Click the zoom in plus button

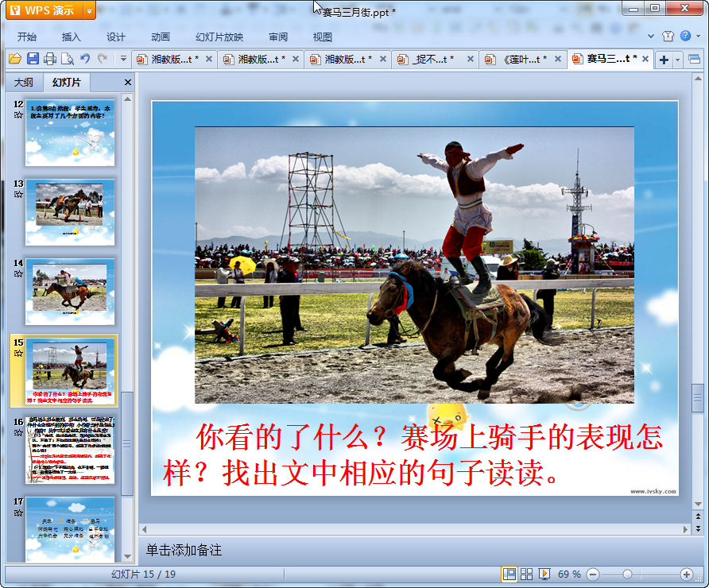(687, 574)
